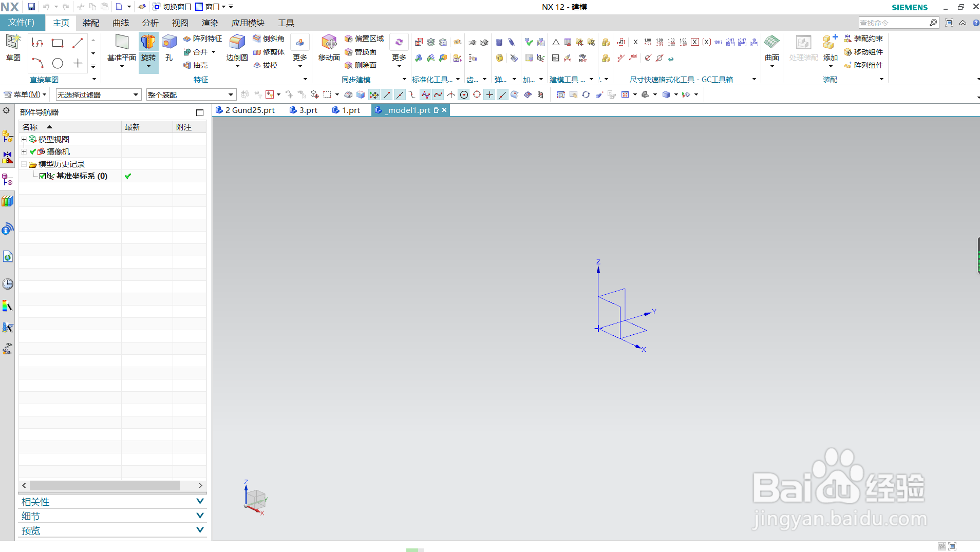Image resolution: width=980 pixels, height=552 pixels.
Task: Open the Sketch (草图) tool
Action: click(13, 47)
